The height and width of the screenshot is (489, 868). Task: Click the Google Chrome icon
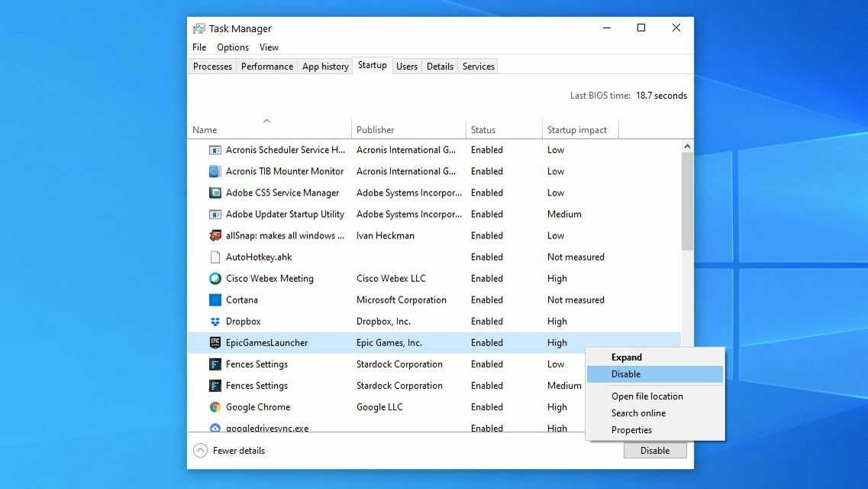pyautogui.click(x=215, y=407)
